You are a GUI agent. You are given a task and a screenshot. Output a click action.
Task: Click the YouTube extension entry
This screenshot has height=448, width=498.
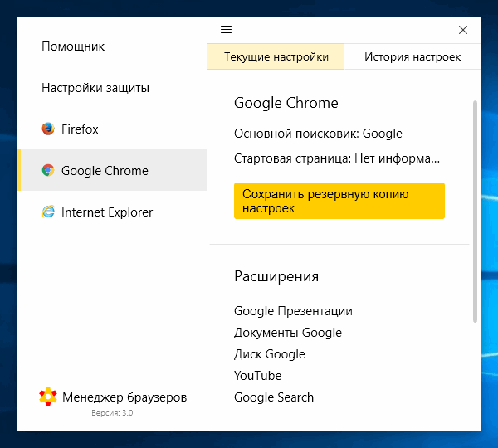258,376
